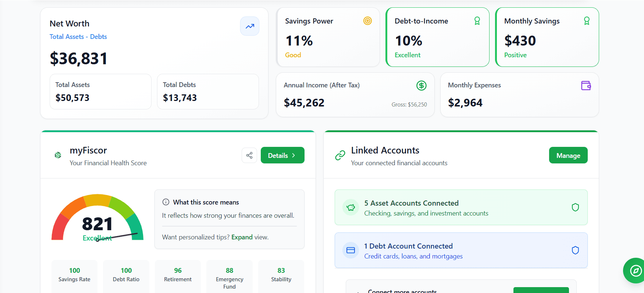Open the 1 Debt Account Connected row

(460, 250)
